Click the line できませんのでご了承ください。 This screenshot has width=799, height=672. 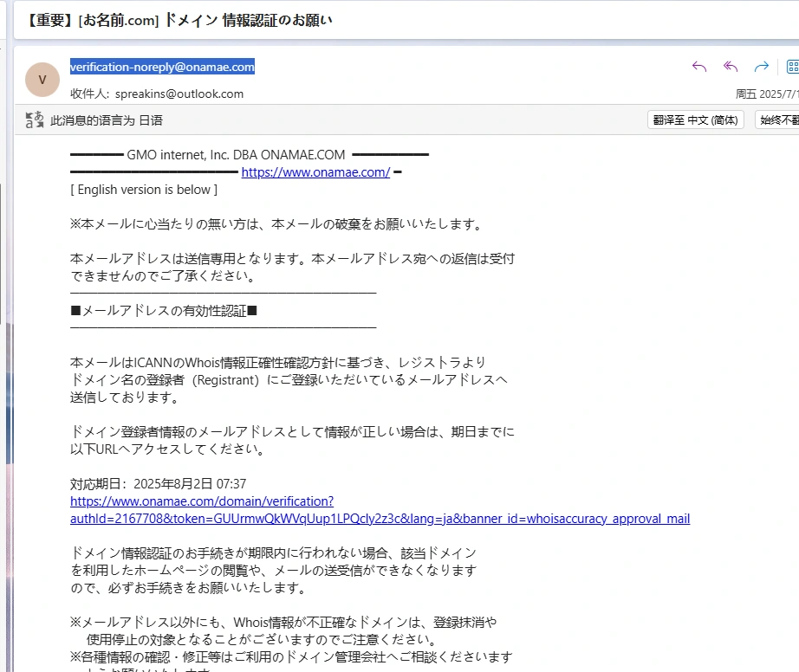click(163, 276)
